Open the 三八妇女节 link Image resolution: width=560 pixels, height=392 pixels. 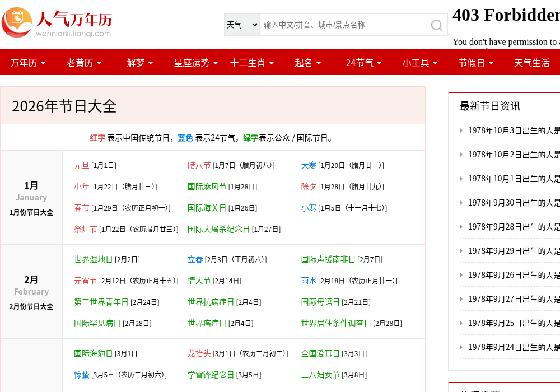(x=320, y=375)
